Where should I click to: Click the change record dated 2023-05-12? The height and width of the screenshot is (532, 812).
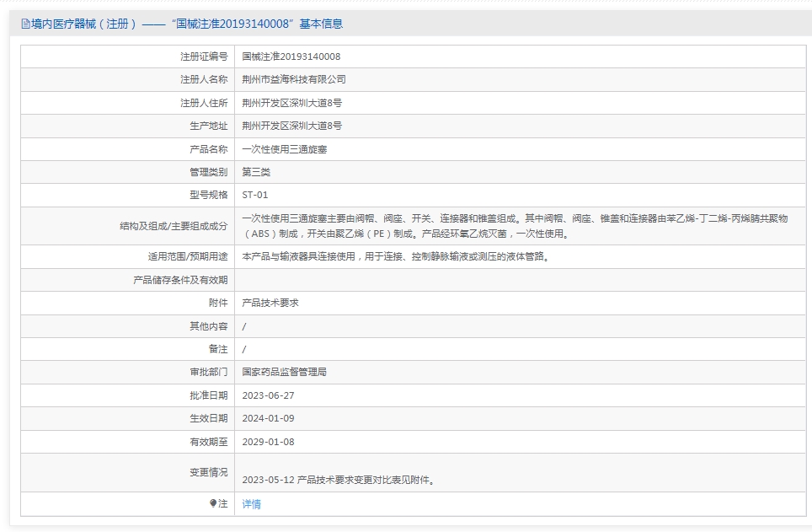pos(337,480)
